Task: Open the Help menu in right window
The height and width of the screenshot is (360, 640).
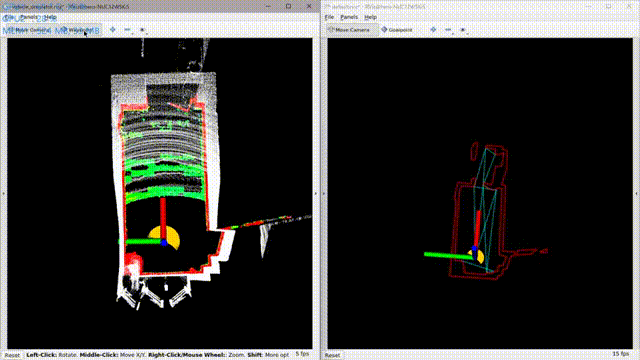Action: [x=370, y=17]
